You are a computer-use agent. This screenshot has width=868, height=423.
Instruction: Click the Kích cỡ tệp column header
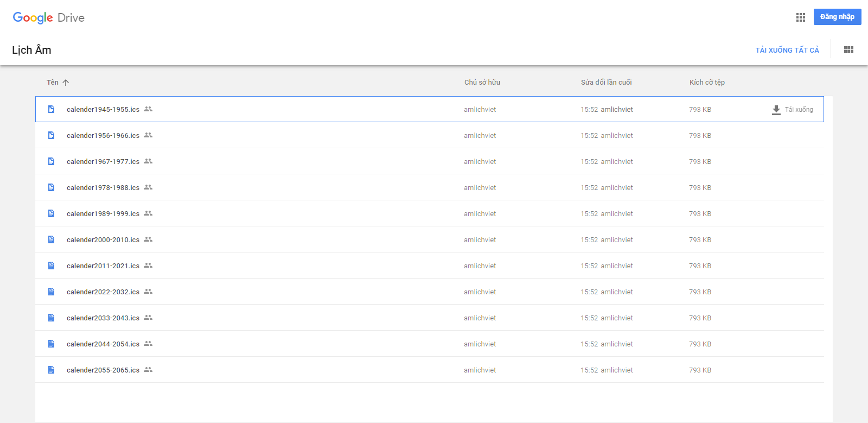pos(707,83)
